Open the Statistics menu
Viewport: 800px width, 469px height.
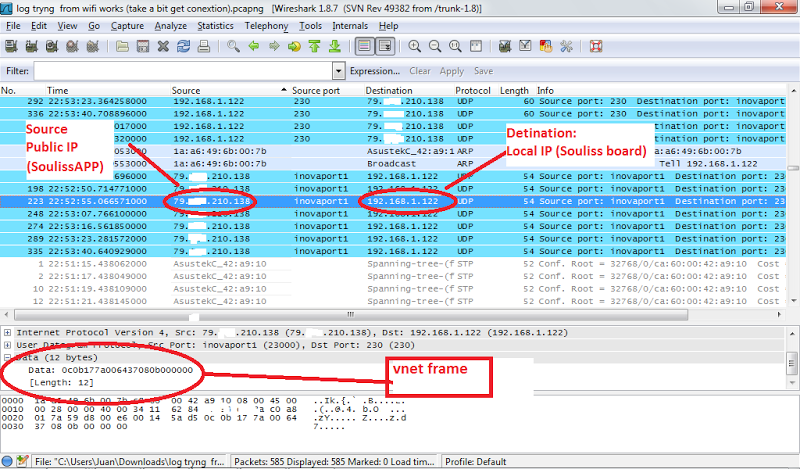[215, 26]
